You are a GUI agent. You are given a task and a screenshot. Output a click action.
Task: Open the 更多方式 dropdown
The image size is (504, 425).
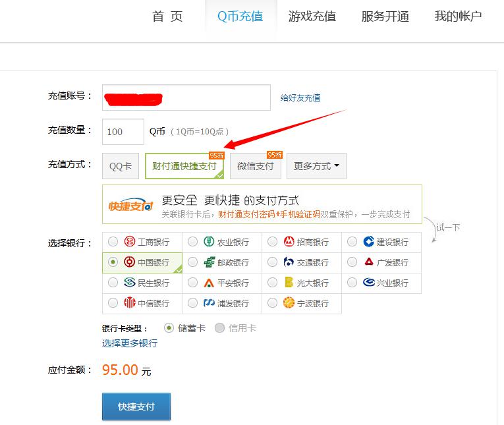[316, 166]
